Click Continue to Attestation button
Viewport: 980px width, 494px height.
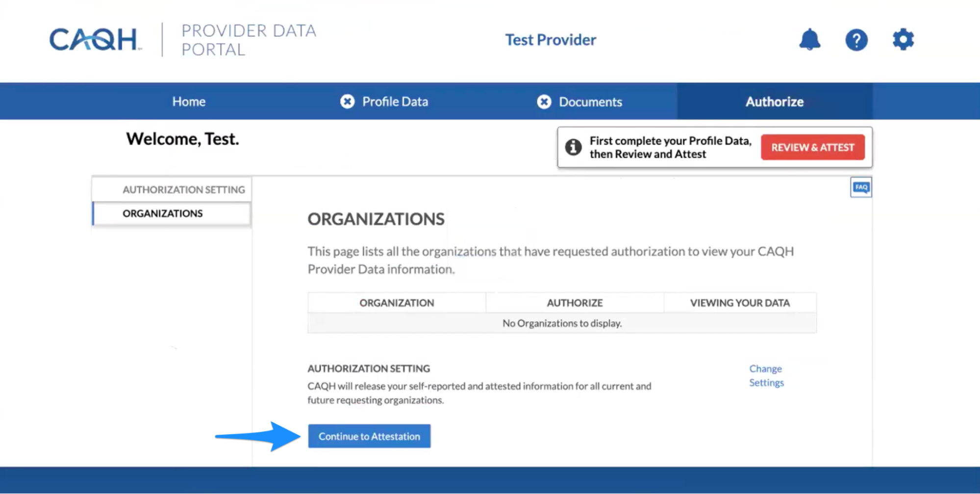[x=369, y=436]
